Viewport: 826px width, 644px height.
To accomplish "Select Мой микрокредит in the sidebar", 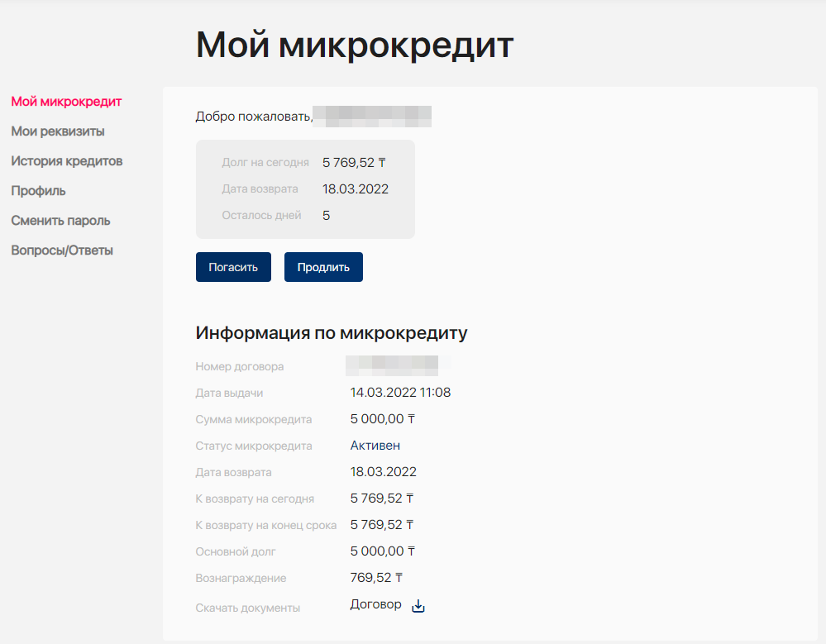I will [66, 102].
